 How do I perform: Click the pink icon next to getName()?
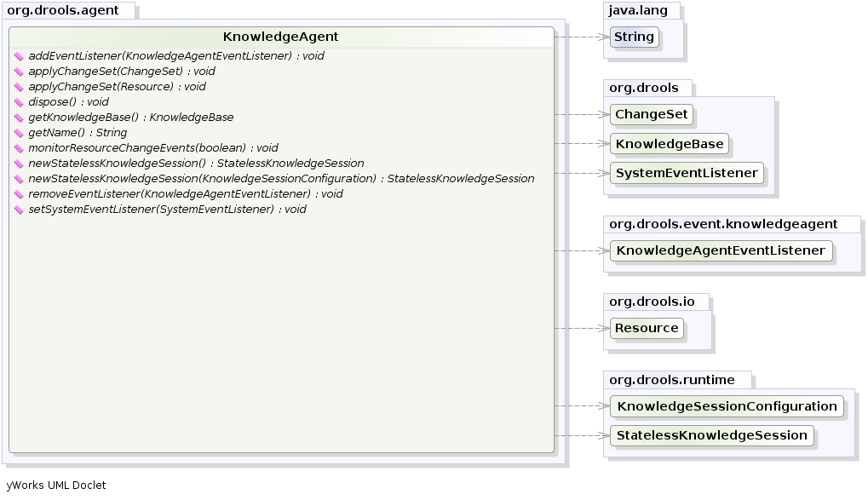pos(20,133)
